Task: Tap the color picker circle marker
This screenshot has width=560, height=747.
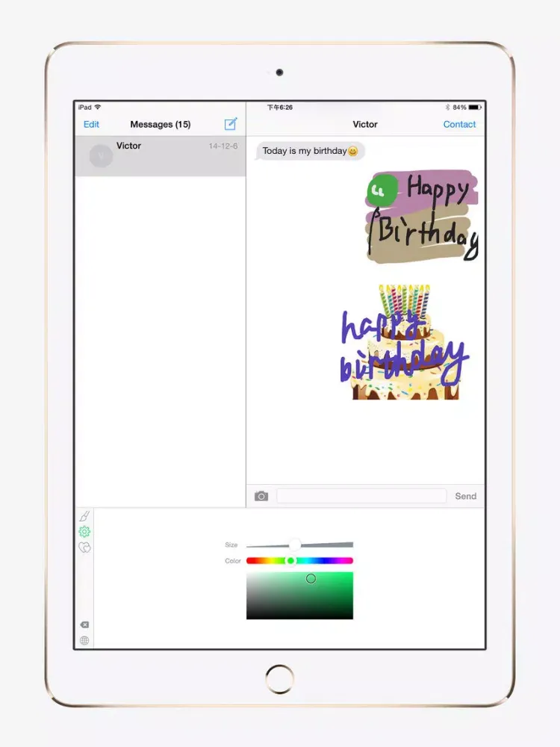Action: tap(311, 578)
